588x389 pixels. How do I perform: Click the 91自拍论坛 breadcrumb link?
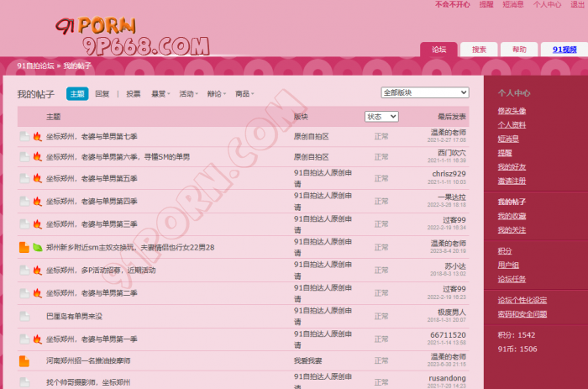pyautogui.click(x=36, y=66)
